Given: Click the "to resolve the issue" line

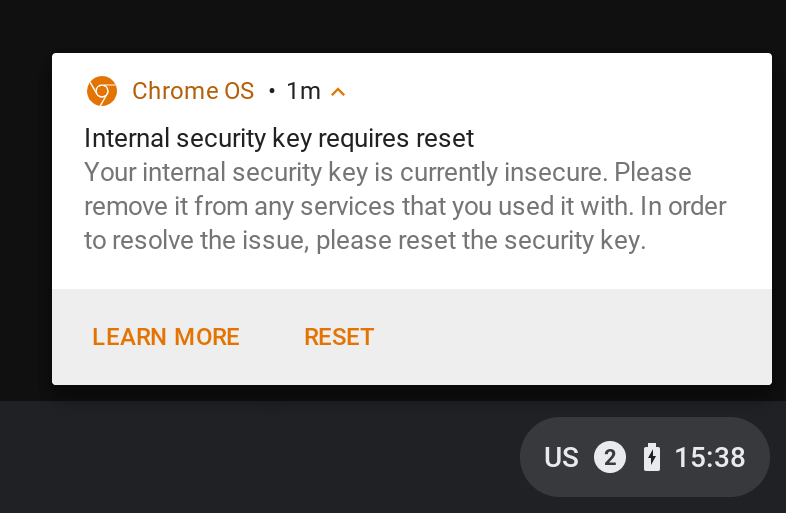Looking at the screenshot, I should point(365,241).
